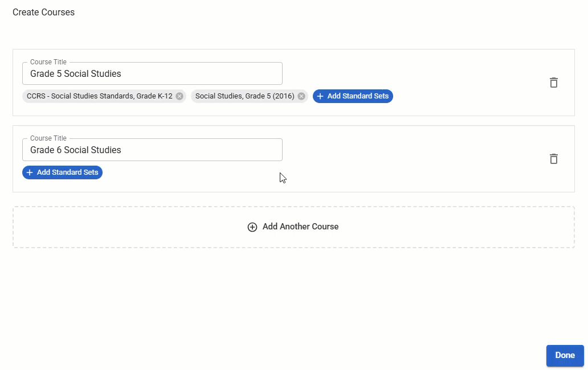
Task: Edit Grade 5 Social Studies title field
Action: pos(152,73)
